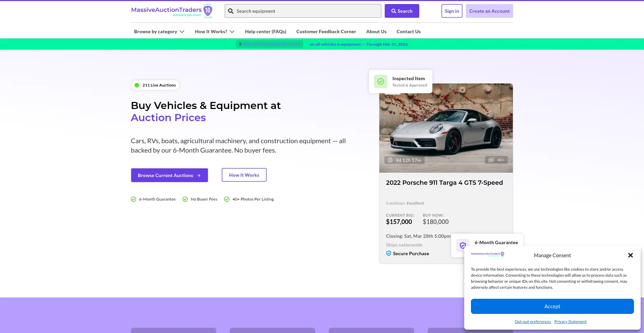Expand the Browse by category menu
Screen dimensions: 644x333
tap(159, 32)
